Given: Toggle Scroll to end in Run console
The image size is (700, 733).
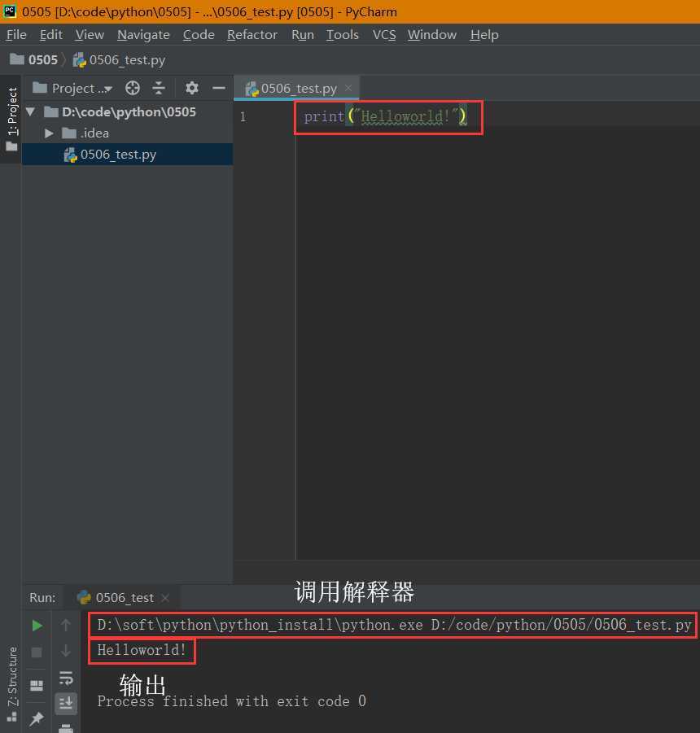Looking at the screenshot, I should pos(65,703).
